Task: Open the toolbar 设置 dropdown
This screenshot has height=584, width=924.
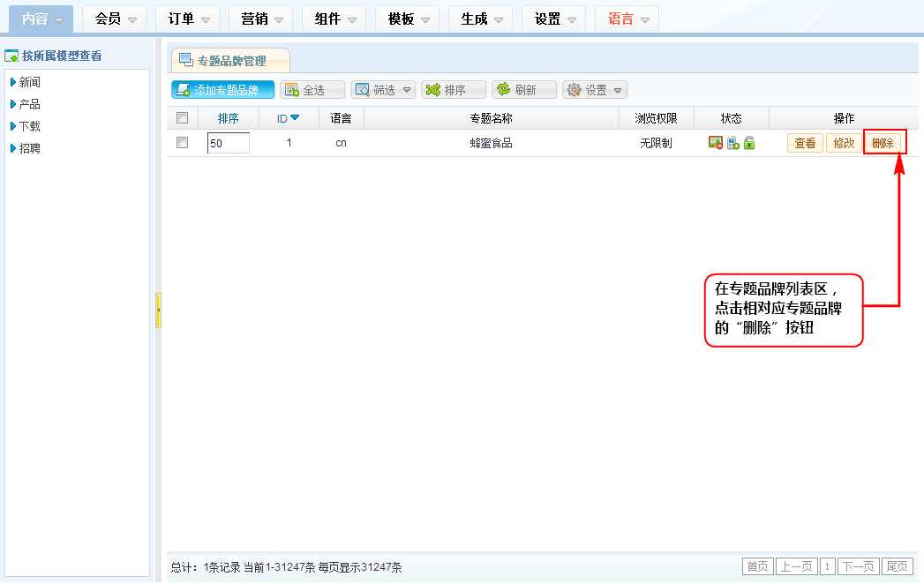Action: [x=595, y=90]
